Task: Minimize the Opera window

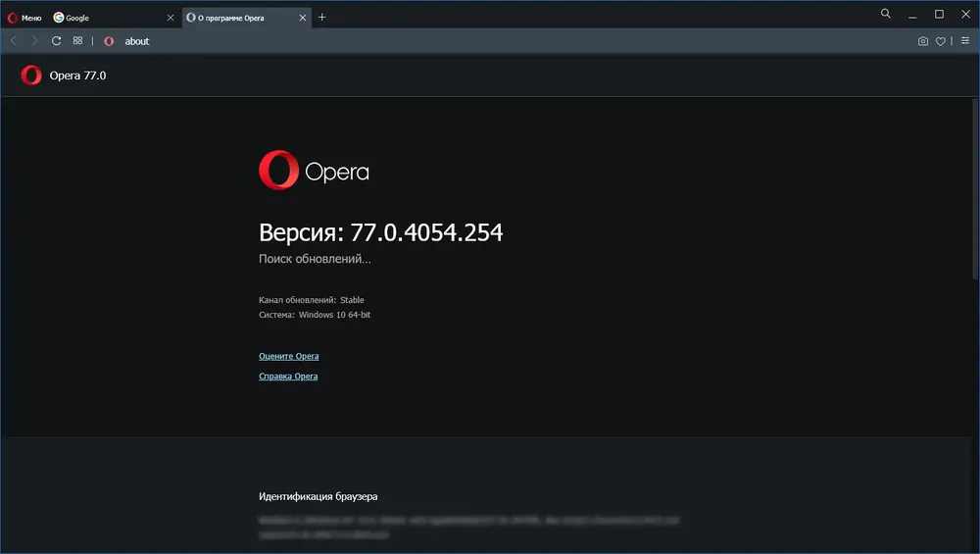Action: tap(912, 15)
